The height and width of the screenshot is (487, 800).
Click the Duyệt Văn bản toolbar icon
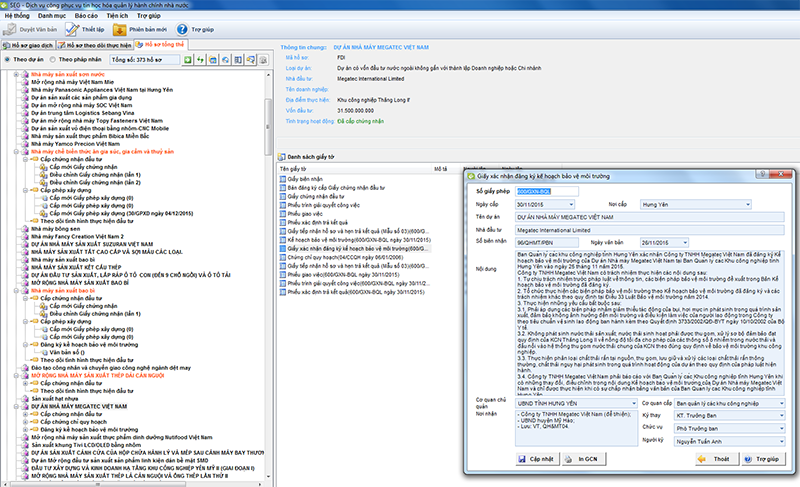coord(9,30)
